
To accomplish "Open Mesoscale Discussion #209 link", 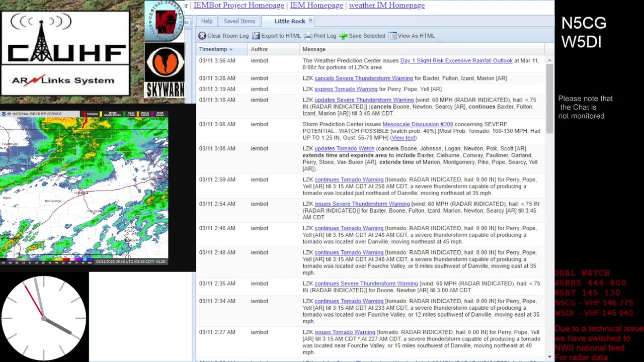I will [418, 124].
